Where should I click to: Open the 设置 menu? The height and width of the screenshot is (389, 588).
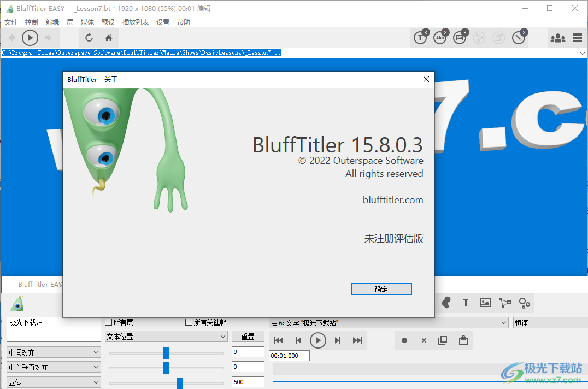[x=163, y=22]
